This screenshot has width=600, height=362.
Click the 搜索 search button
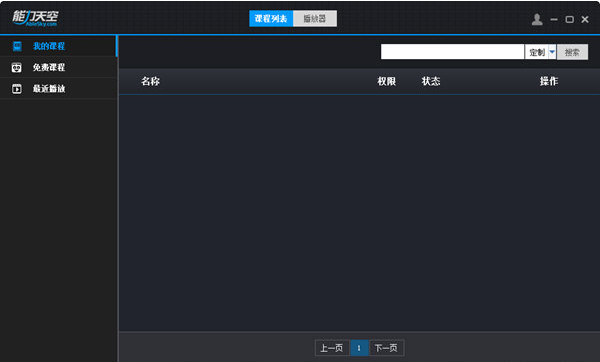[x=572, y=52]
